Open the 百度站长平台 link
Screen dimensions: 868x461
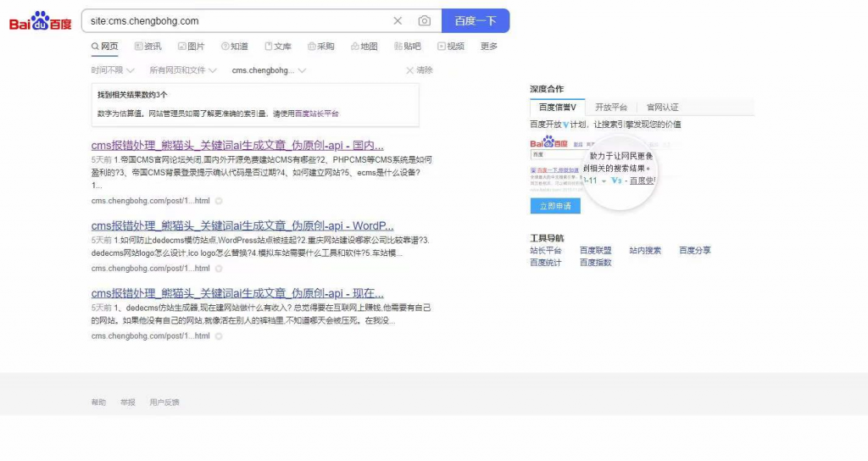point(317,114)
